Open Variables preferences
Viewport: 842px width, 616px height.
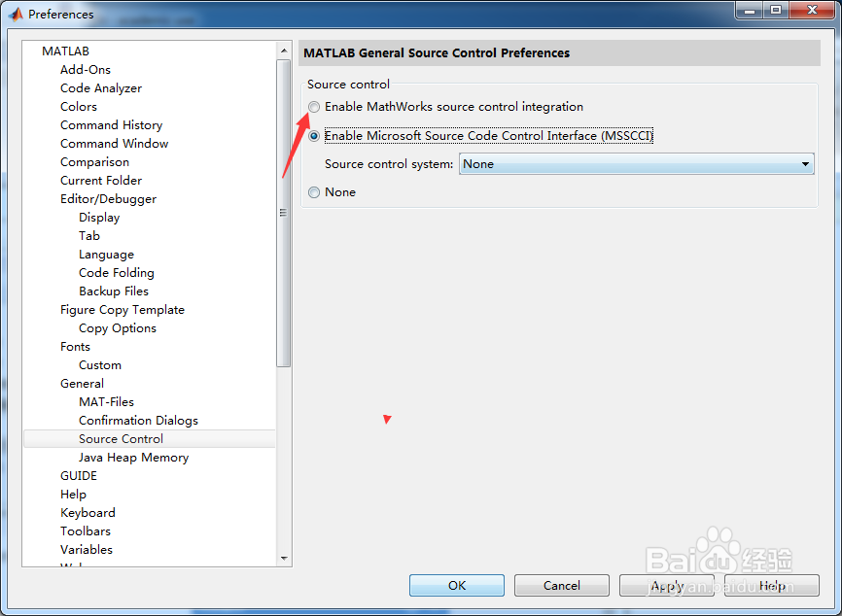click(87, 550)
